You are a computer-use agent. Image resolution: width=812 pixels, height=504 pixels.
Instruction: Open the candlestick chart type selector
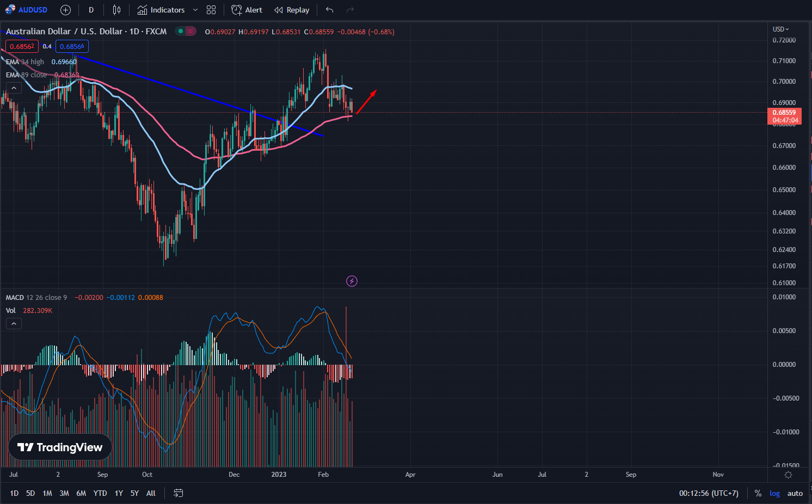point(116,10)
